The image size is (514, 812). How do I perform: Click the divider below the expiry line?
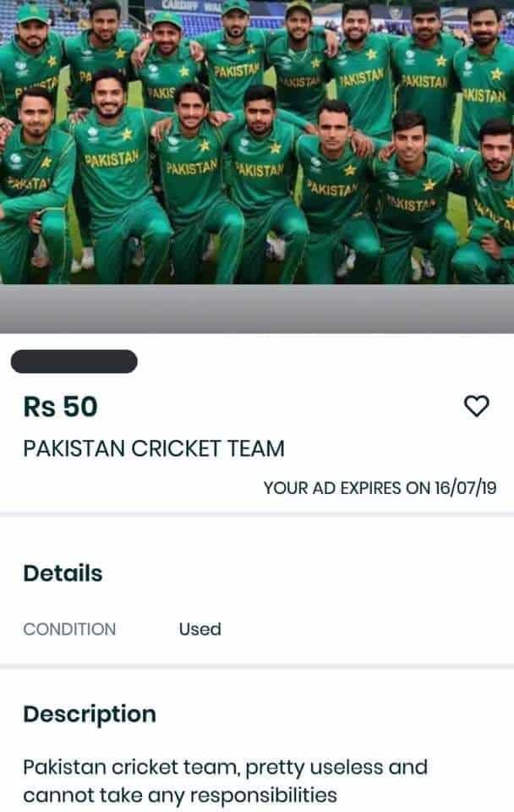coord(257,514)
